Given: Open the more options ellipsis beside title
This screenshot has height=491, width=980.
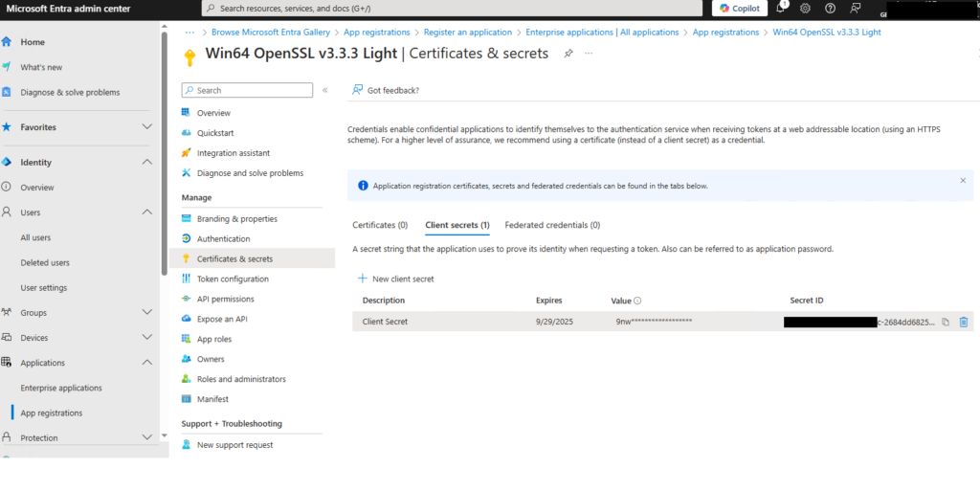Looking at the screenshot, I should 589,54.
